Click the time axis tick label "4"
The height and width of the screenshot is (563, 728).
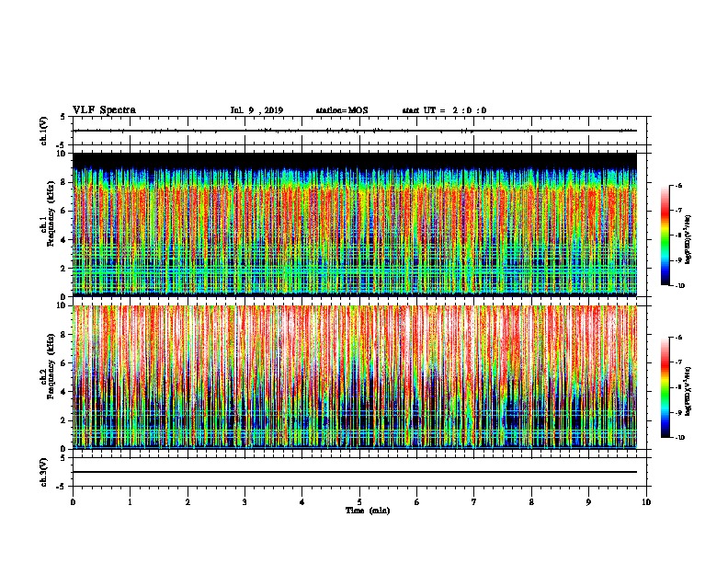tap(302, 502)
